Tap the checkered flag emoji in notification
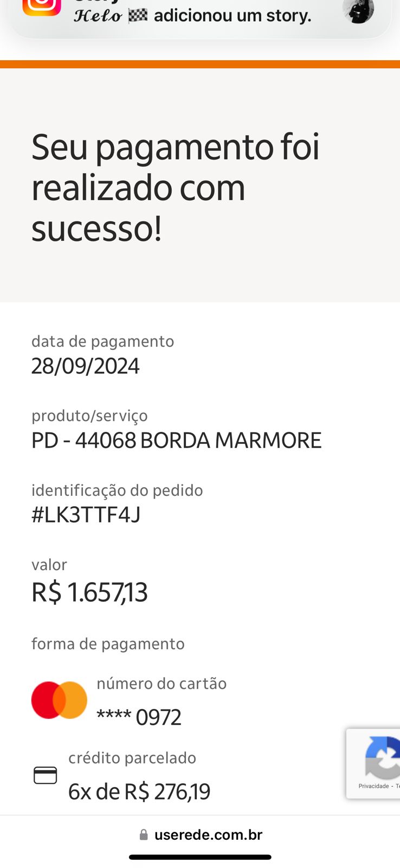 (x=138, y=16)
